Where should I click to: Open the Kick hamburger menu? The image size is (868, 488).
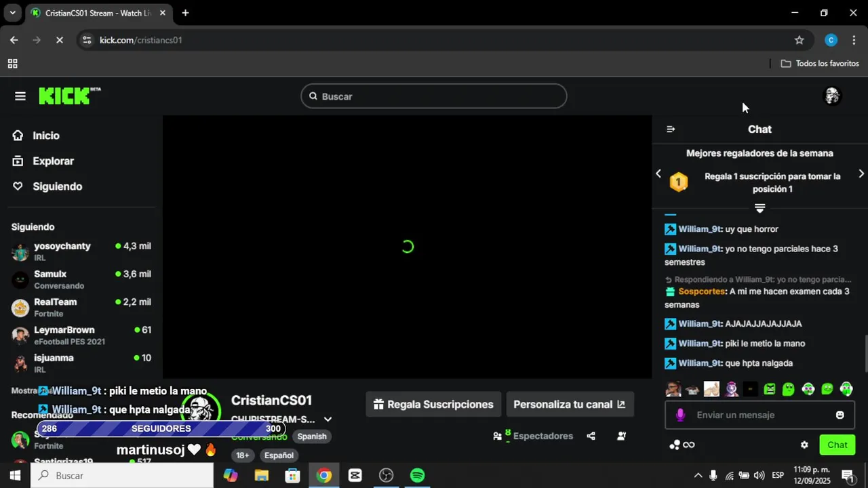tap(20, 96)
